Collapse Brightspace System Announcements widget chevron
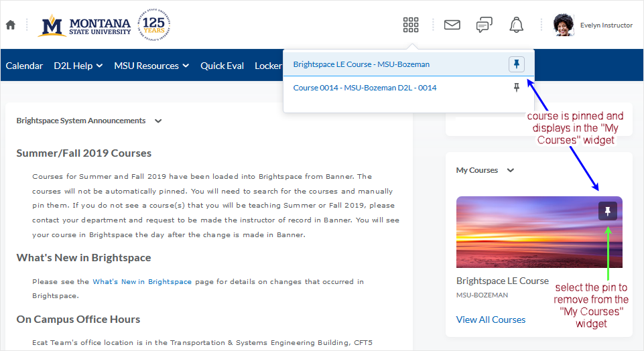Image resolution: width=644 pixels, height=351 pixels. point(158,121)
